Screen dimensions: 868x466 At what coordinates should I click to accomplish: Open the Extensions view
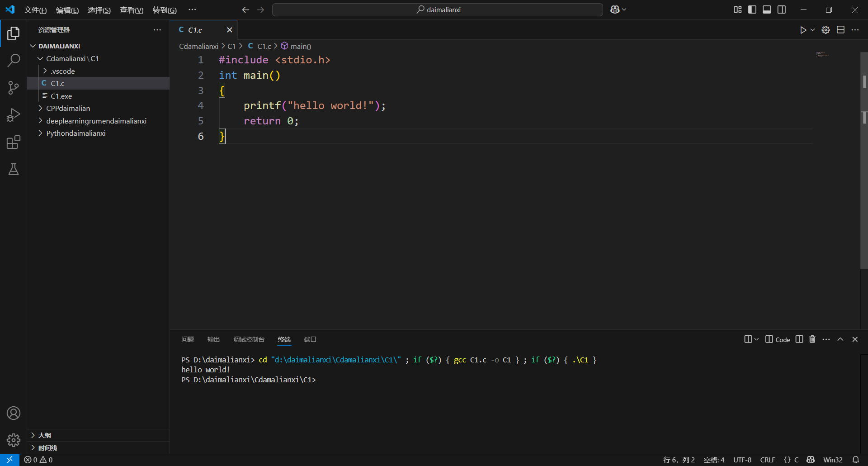click(14, 143)
